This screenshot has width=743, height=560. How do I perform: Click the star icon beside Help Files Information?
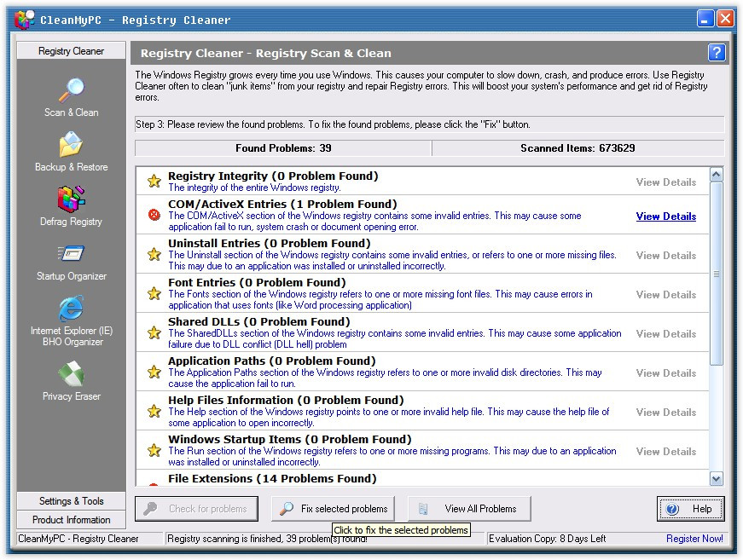click(x=154, y=412)
